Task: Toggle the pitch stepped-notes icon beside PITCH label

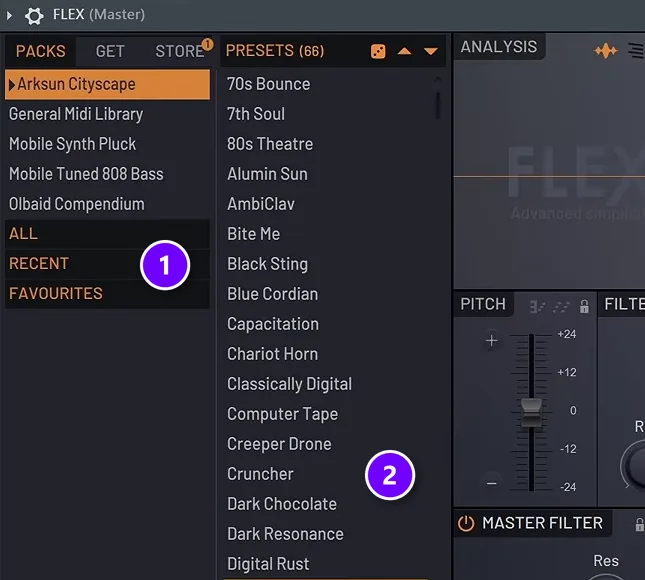Action: [x=537, y=306]
